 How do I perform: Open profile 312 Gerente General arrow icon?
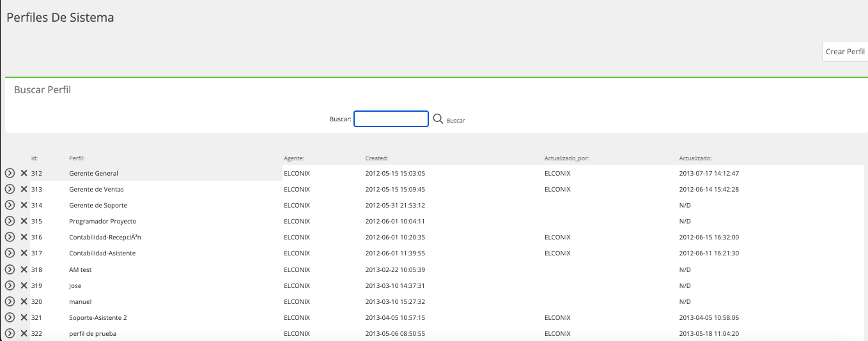pyautogui.click(x=10, y=173)
